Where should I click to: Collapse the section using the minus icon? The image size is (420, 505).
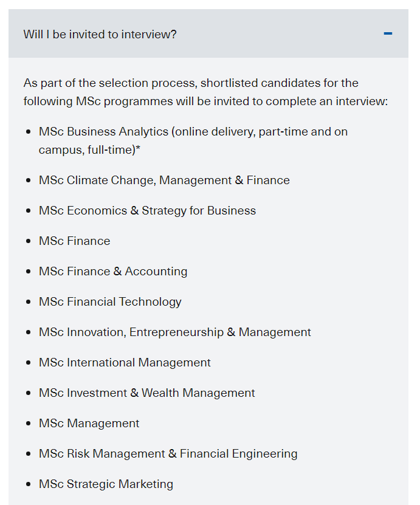388,33
